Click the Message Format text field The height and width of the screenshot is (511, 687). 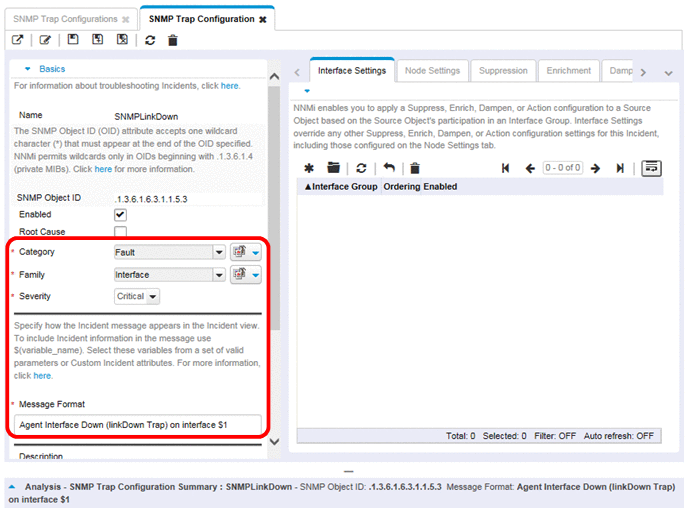click(138, 425)
